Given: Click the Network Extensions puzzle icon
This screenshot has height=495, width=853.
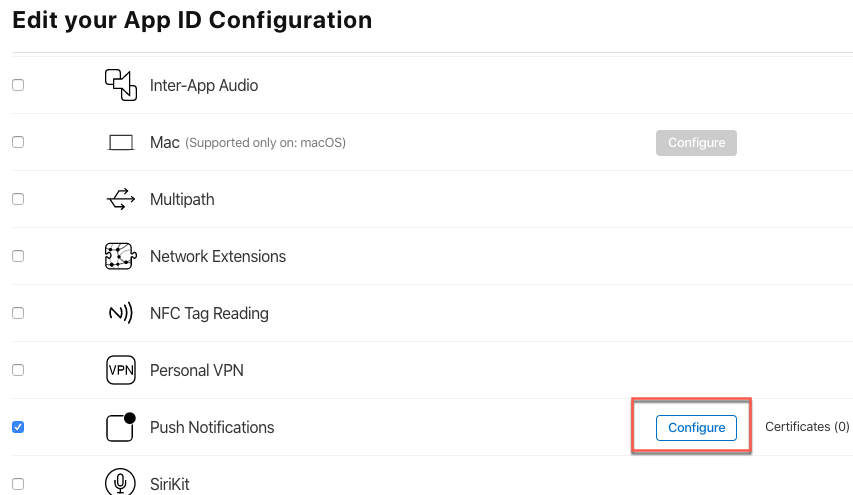Looking at the screenshot, I should 121,256.
